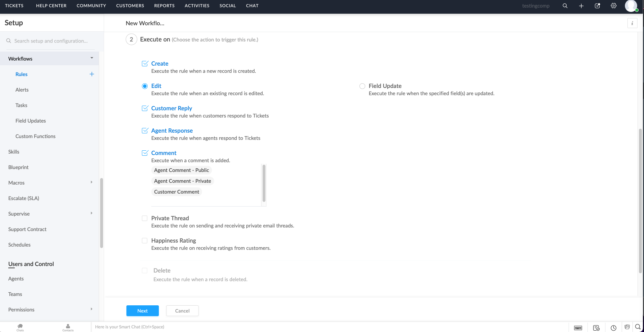Screen dimensions: 644x332
Task: Enable the Private Thread checkbox
Action: [x=144, y=218]
